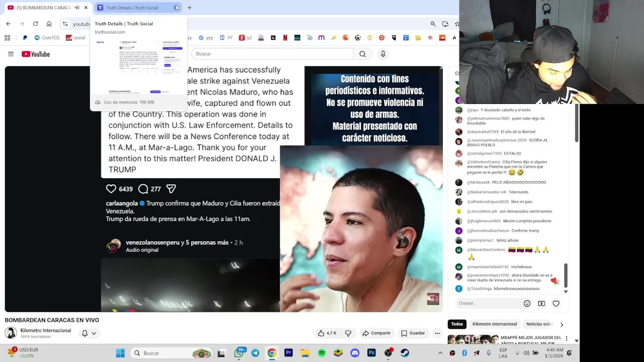Open Discord from the taskbar
644x362 pixels.
coord(355,353)
